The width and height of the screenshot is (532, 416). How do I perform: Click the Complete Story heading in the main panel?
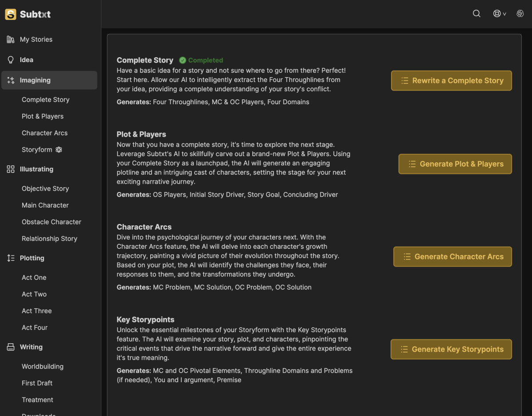145,60
